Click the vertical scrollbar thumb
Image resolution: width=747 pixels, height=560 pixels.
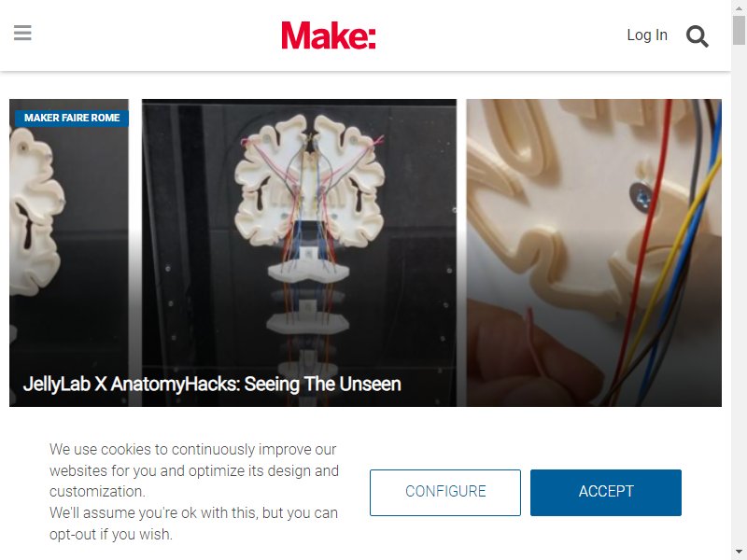pos(739,30)
